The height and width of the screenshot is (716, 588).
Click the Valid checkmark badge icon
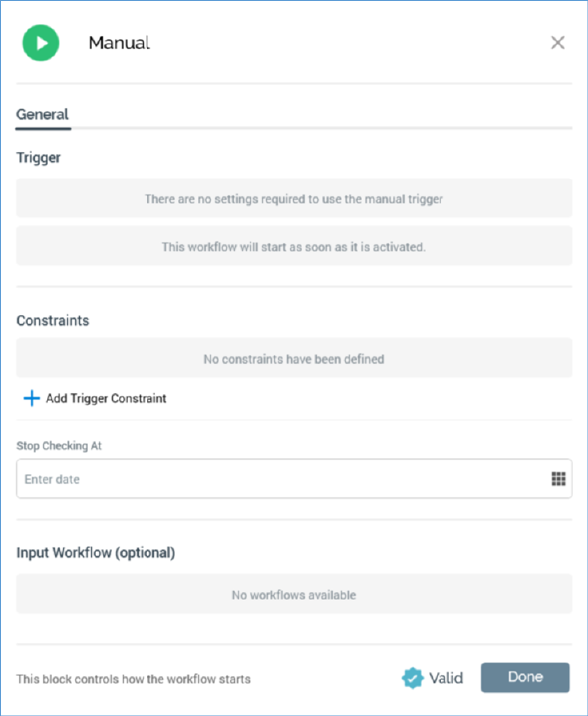tap(412, 678)
